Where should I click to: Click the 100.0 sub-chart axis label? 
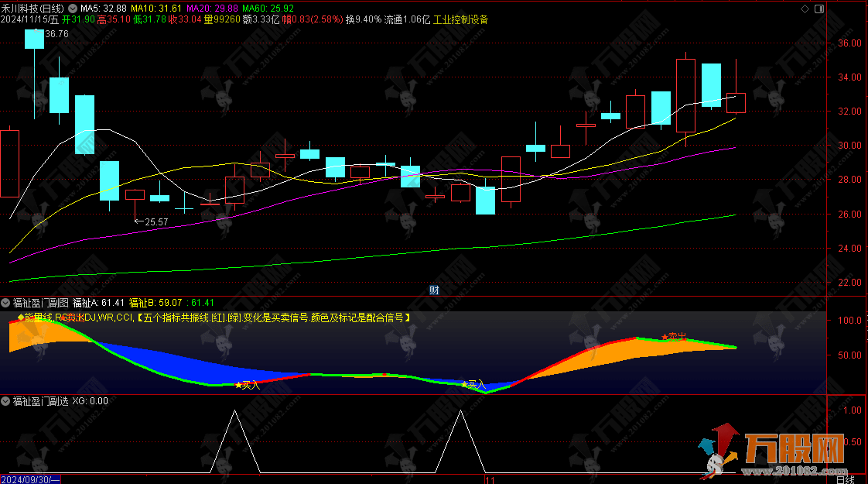pyautogui.click(x=849, y=321)
